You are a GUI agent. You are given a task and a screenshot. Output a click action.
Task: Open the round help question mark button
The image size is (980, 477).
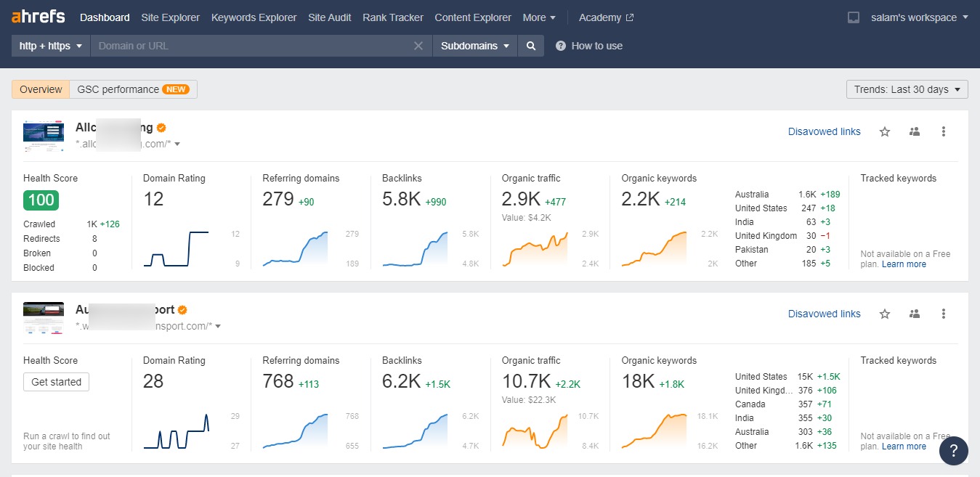coord(953,450)
